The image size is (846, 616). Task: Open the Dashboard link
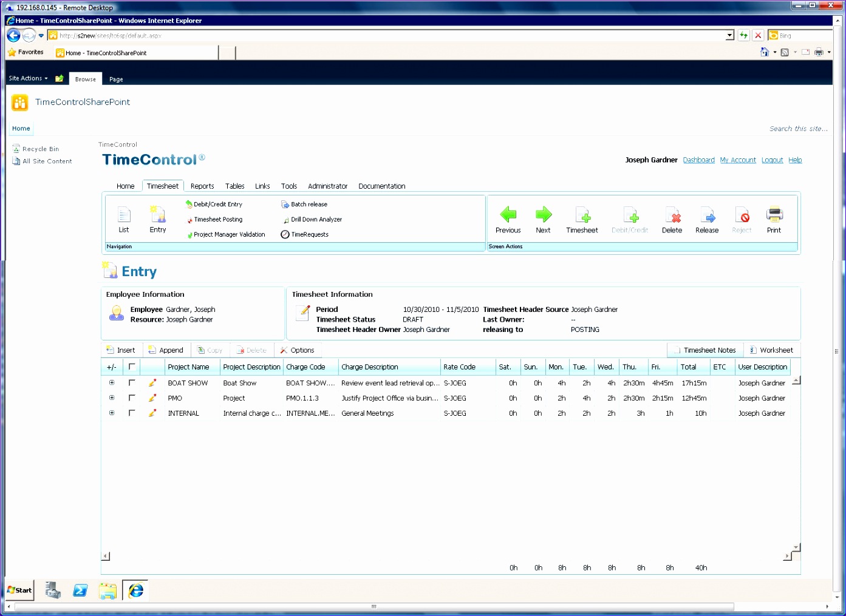coord(699,160)
